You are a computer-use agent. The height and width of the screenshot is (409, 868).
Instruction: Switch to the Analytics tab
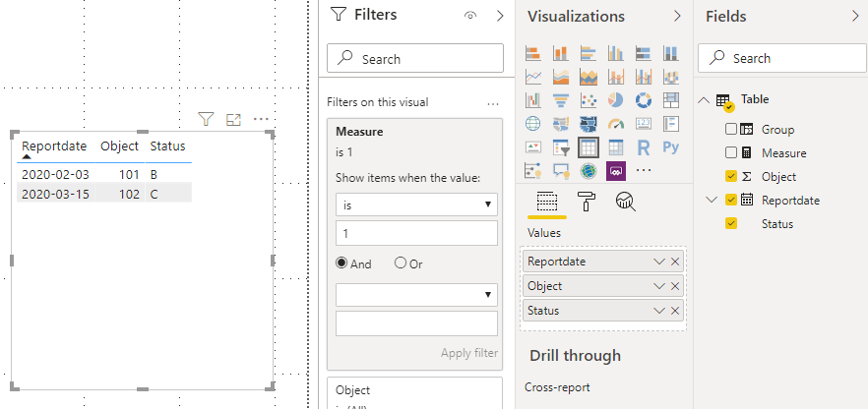pyautogui.click(x=626, y=202)
